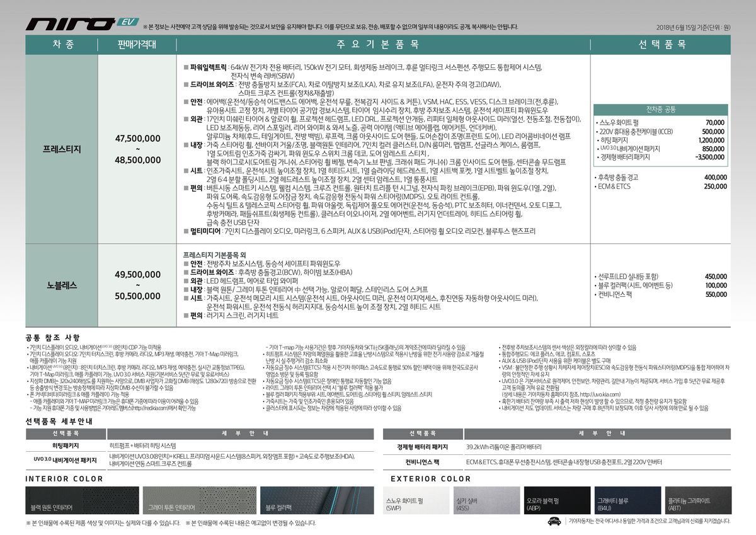The height and width of the screenshot is (535, 756).
Task: Select the 블루 컬러팩 interior swatch
Action: [316, 500]
